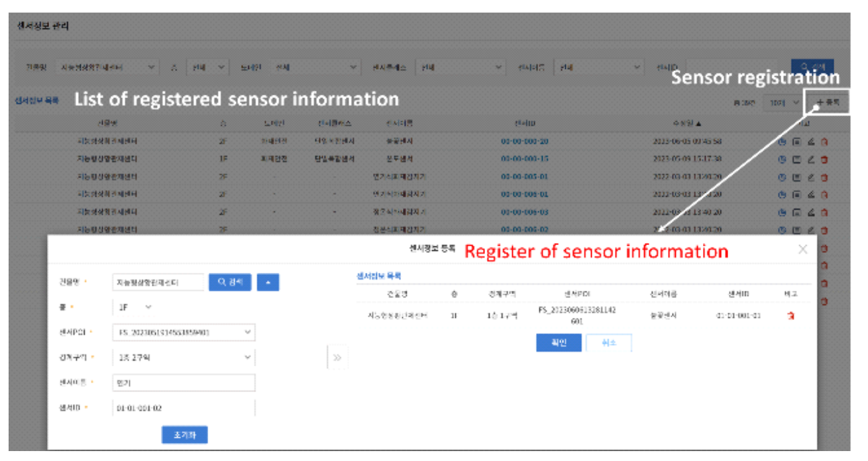The image size is (868, 461).
Task: Click the clock icon for sensor 00-00-000-20
Action: click(782, 141)
